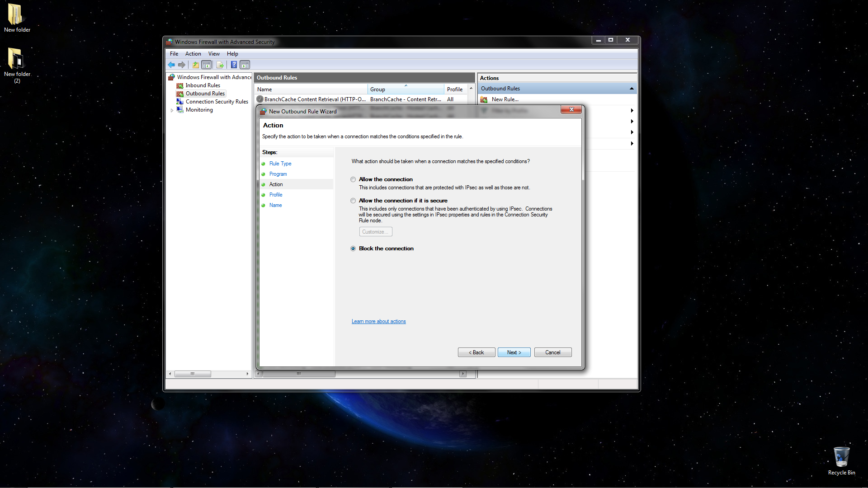Select Connection Security Rules node
Screen dimensions: 868x488
pos(217,102)
